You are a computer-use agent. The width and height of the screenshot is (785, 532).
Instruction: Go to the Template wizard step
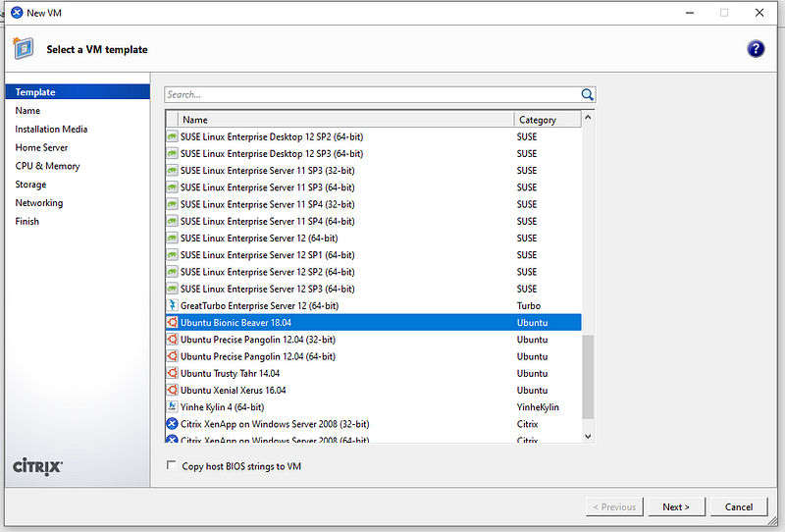(78, 92)
